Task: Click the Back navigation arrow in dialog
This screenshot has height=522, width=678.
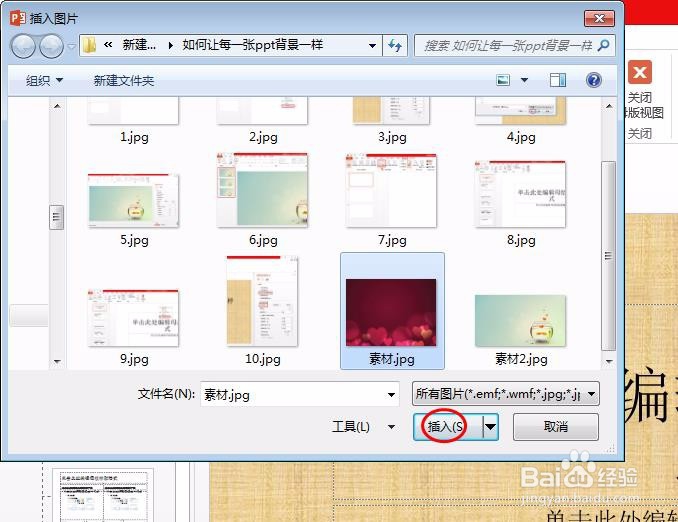Action: click(x=23, y=46)
